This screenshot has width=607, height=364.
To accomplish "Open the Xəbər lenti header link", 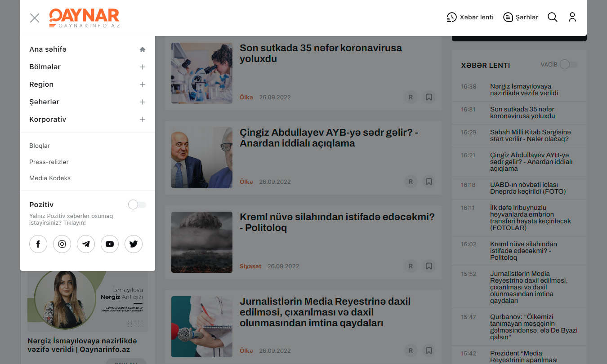I will point(470,18).
